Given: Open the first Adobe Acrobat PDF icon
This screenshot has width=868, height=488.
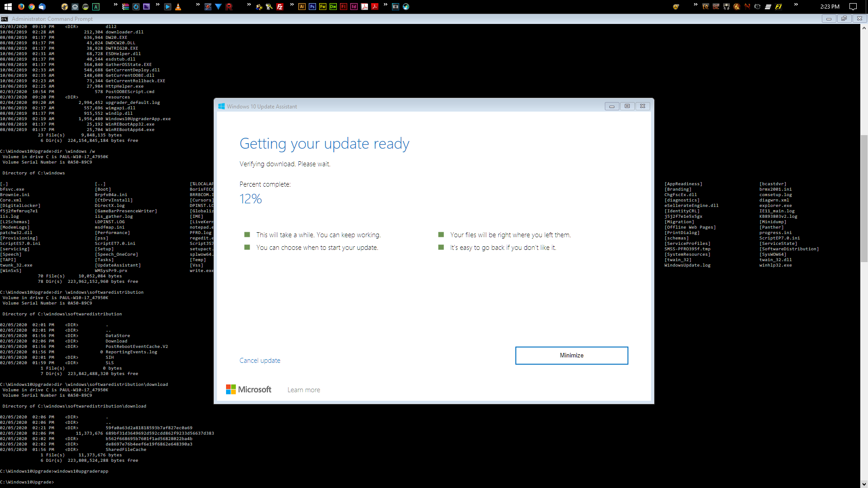Looking at the screenshot, I should pos(364,7).
